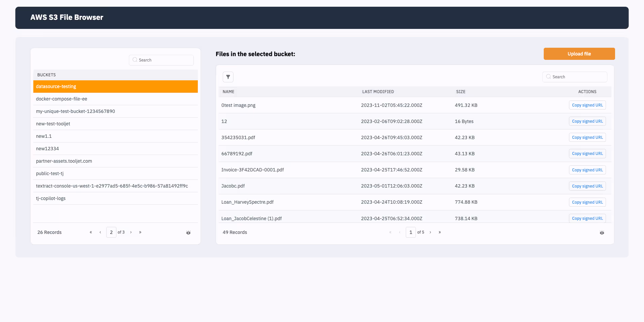Screen dimensions: 644x322
Task: Toggle column visibility eye in files table
Action: (602, 233)
